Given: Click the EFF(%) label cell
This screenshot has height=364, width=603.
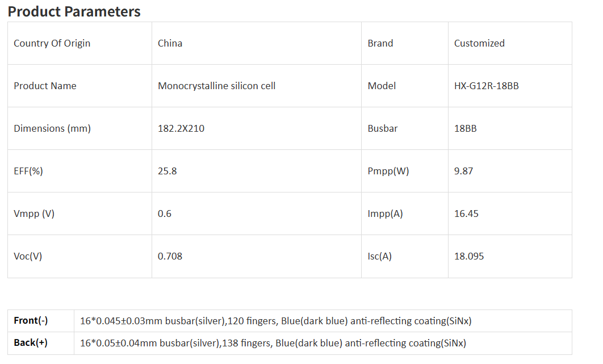Looking at the screenshot, I should point(28,171).
